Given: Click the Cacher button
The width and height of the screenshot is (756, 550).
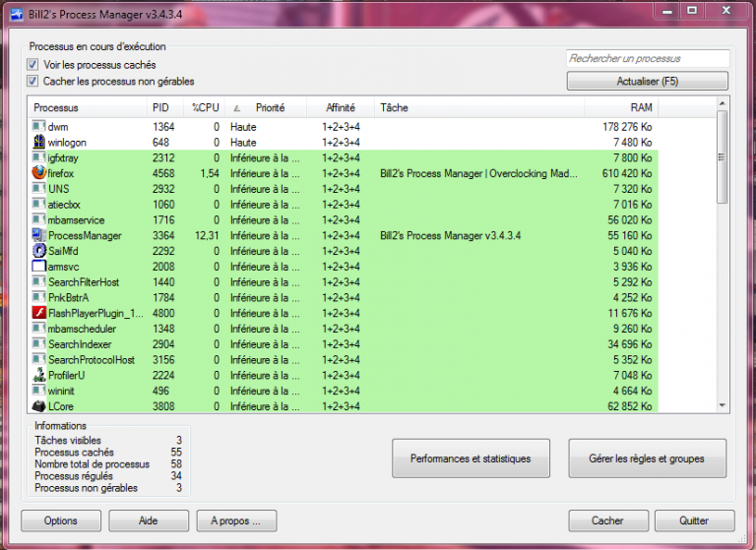Looking at the screenshot, I should pos(608,520).
